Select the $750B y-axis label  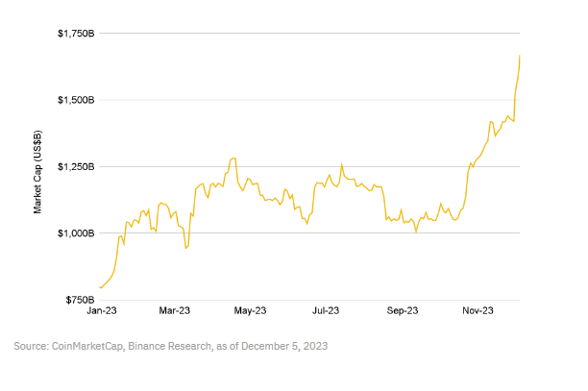pos(77,300)
